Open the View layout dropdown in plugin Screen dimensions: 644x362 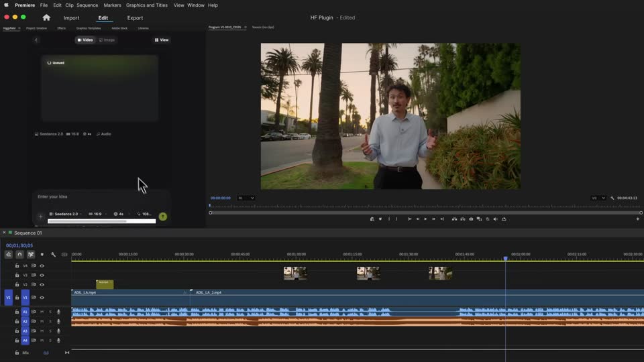tap(162, 40)
